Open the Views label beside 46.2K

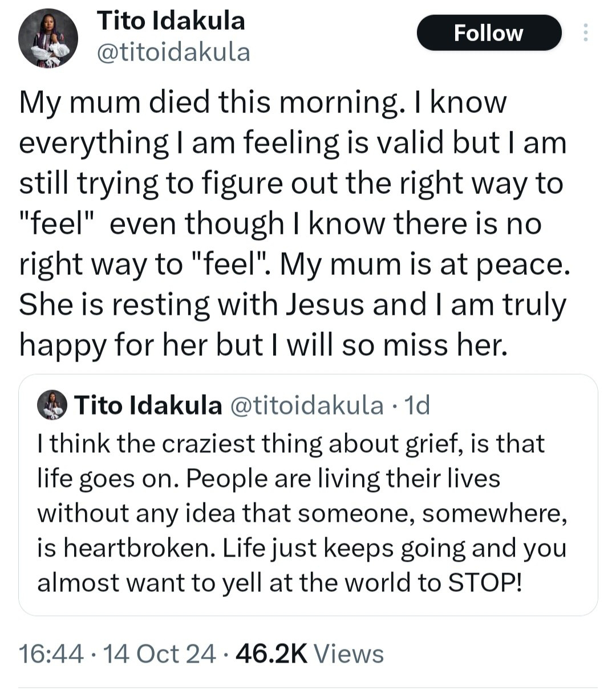pyautogui.click(x=348, y=654)
